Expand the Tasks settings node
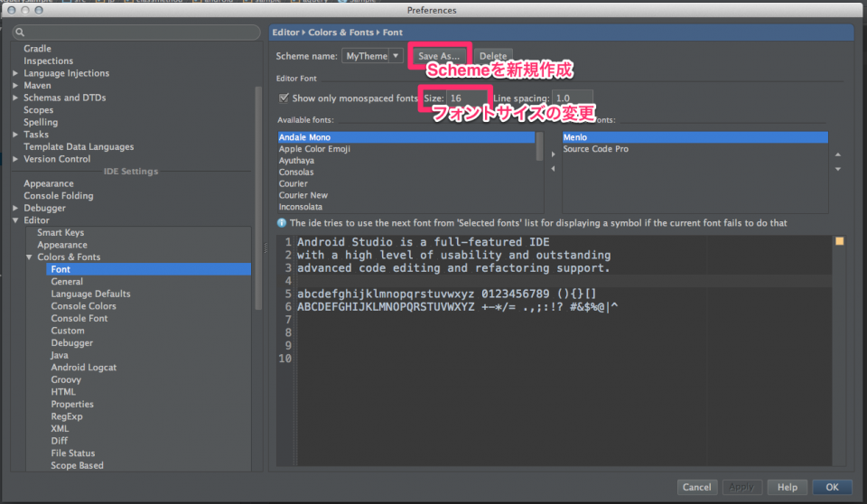The height and width of the screenshot is (504, 867). click(15, 135)
